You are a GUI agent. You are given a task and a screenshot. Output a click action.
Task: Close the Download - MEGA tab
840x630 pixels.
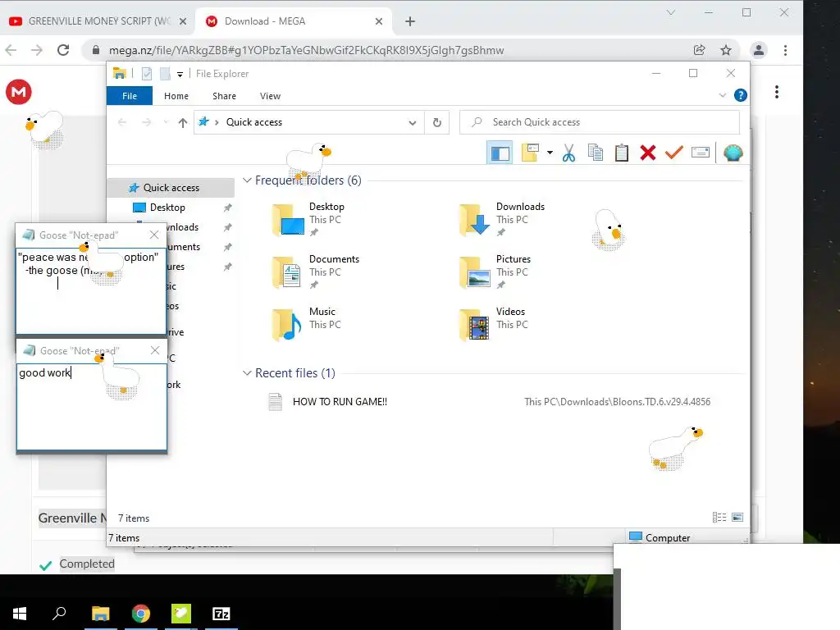[x=379, y=21]
